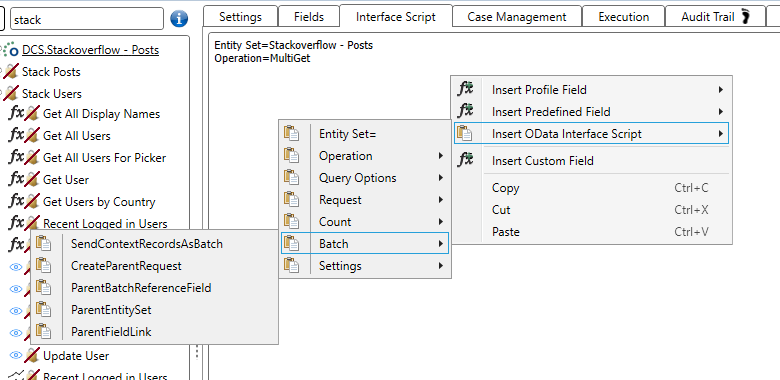Expand the Count submenu arrow
Image resolution: width=780 pixels, height=380 pixels.
tap(441, 221)
